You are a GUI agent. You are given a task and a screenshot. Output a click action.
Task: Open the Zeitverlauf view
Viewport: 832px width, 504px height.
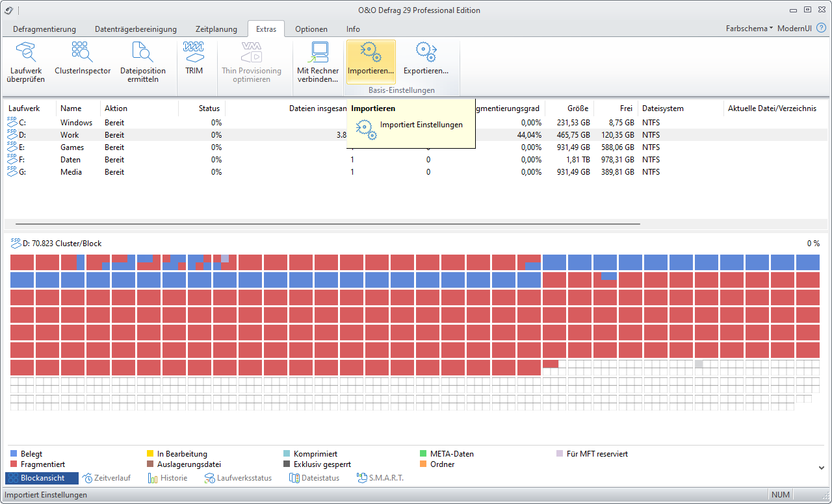point(107,478)
